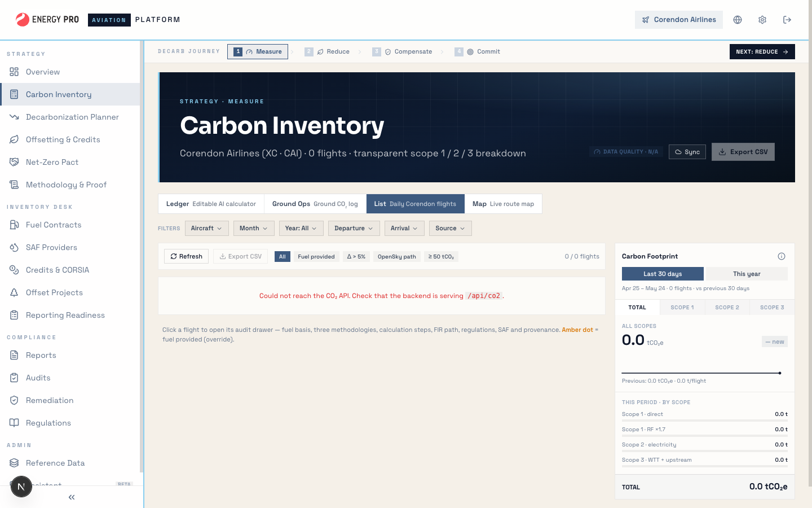Open the Source filter dropdown
812x508 pixels.
tap(451, 228)
